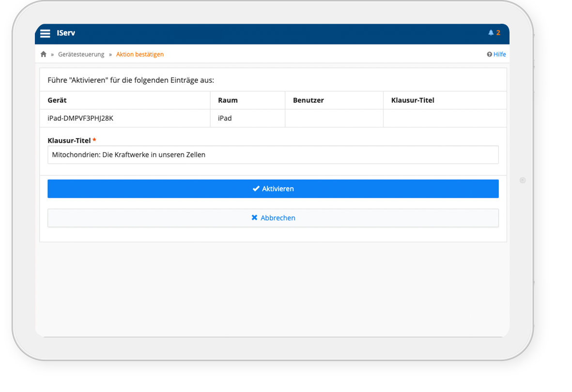This screenshot has height=392, width=572.
Task: Click the Klausur-Titel column header
Action: (445, 100)
